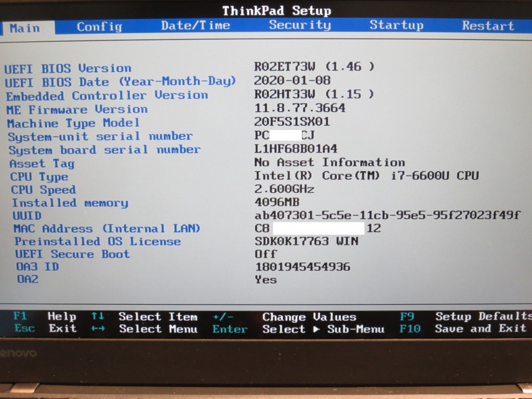Click the CPU Type label
This screenshot has height=399, width=532.
tap(39, 177)
